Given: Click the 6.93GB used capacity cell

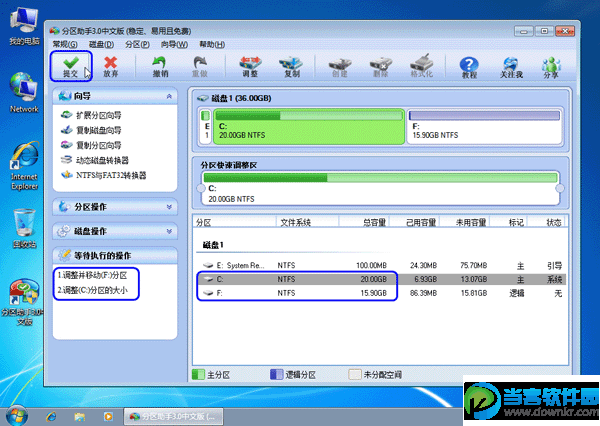Looking at the screenshot, I should pos(426,279).
